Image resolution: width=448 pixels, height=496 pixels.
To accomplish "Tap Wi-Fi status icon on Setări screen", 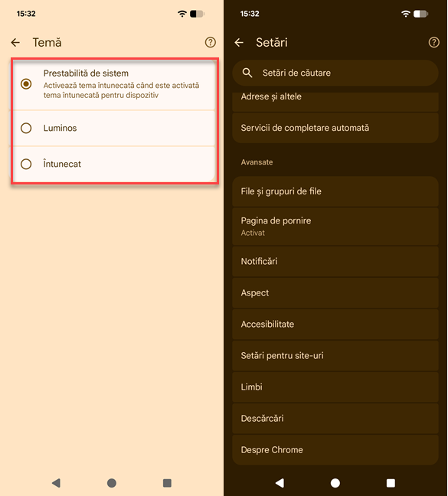I will click(406, 14).
